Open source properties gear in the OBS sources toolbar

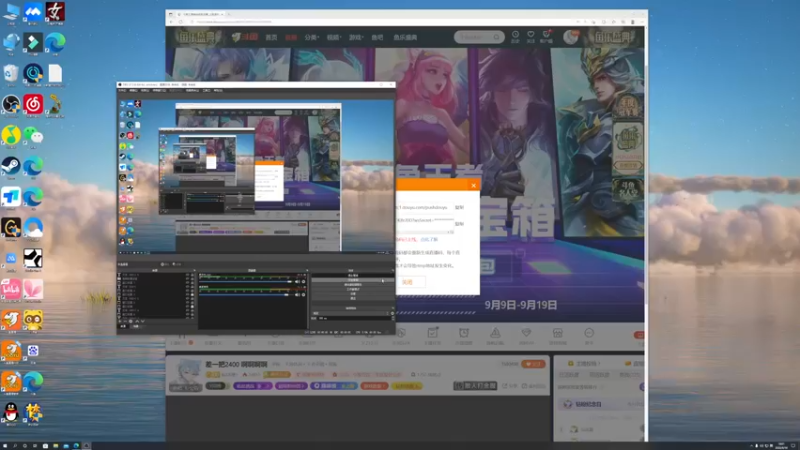click(x=131, y=321)
